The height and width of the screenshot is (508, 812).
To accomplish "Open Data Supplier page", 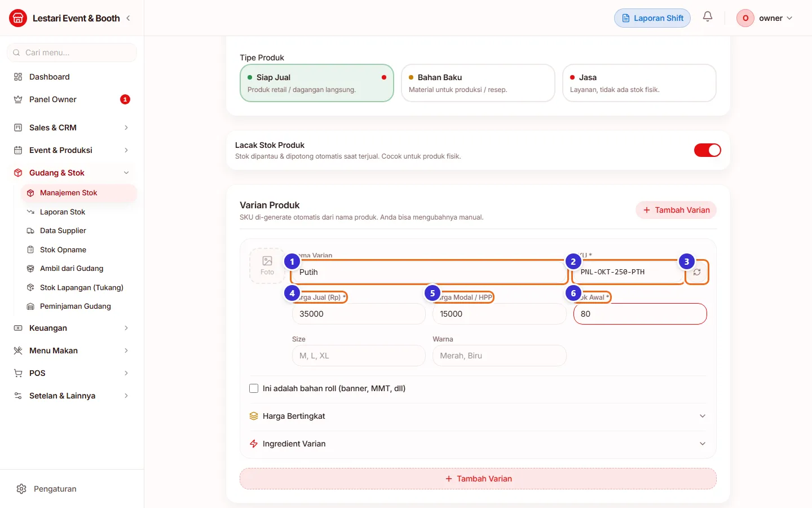I will click(x=79, y=231).
